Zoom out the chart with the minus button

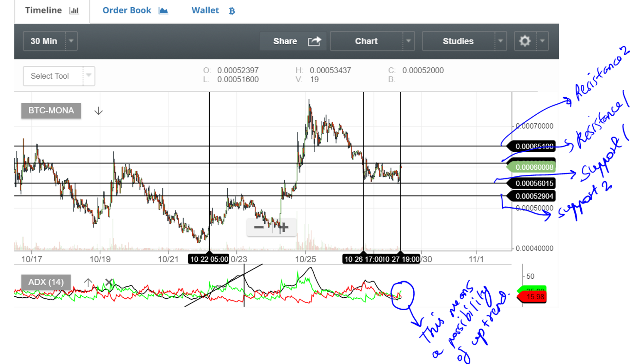tap(259, 227)
